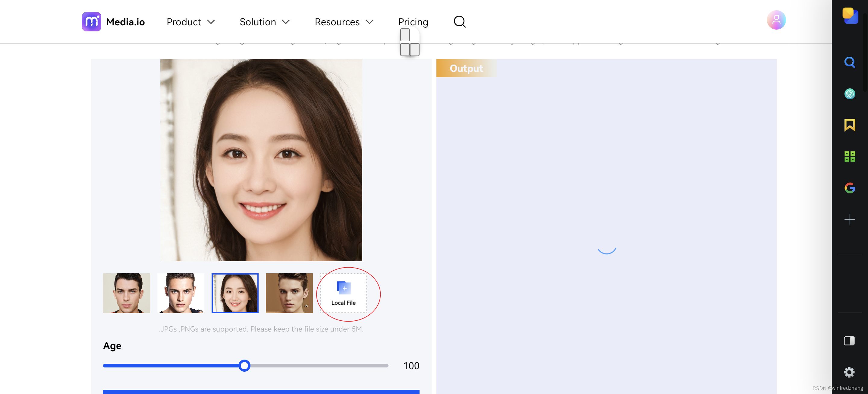The height and width of the screenshot is (394, 868).
Task: Click the blue search sidebar icon
Action: click(x=850, y=62)
